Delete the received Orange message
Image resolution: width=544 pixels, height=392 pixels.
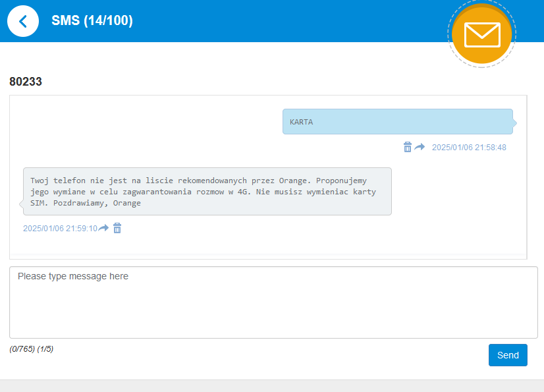[117, 228]
